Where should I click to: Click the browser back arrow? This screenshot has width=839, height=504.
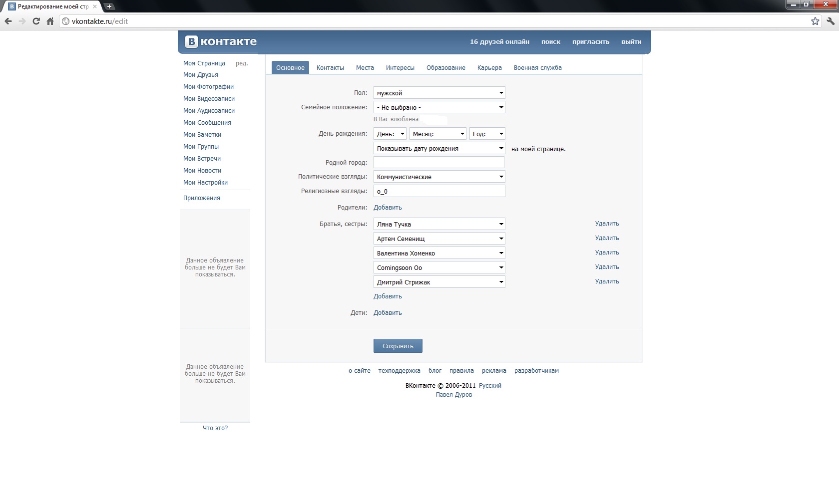point(8,21)
